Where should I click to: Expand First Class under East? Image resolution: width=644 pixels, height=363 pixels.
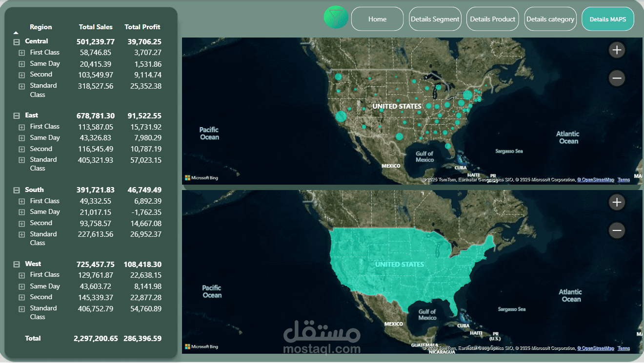(x=21, y=127)
